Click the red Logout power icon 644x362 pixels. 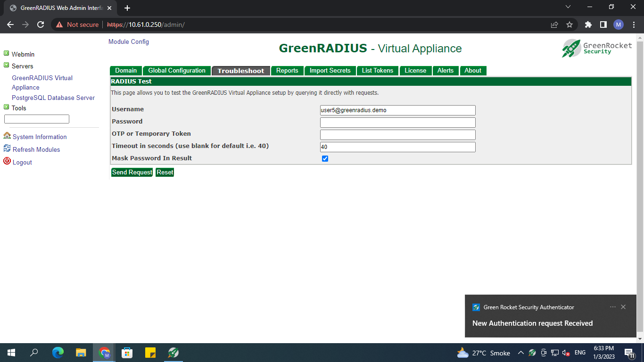(7, 161)
